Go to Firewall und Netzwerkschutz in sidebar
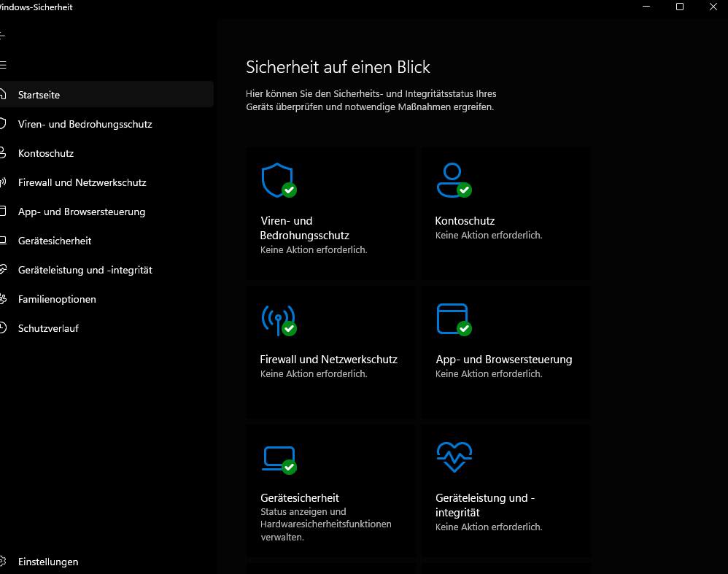 coord(82,182)
